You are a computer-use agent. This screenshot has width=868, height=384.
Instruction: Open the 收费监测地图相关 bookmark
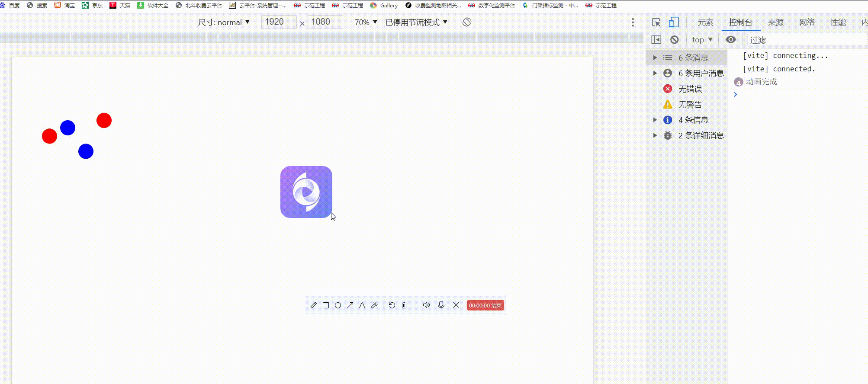tap(433, 5)
